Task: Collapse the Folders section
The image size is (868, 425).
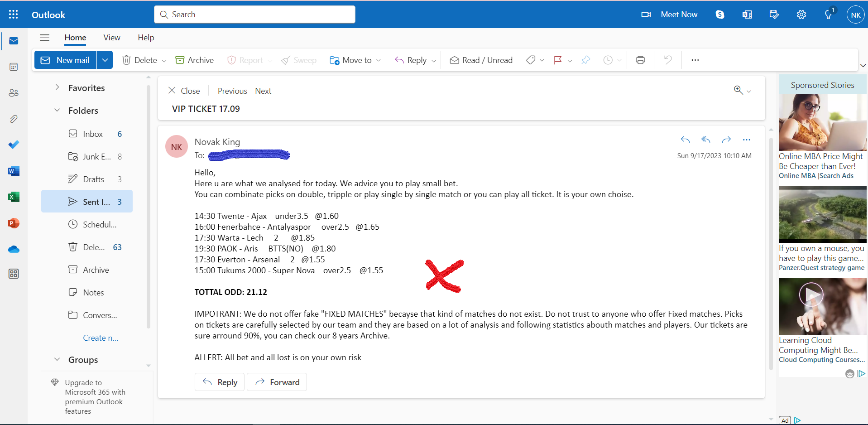Action: click(x=57, y=110)
